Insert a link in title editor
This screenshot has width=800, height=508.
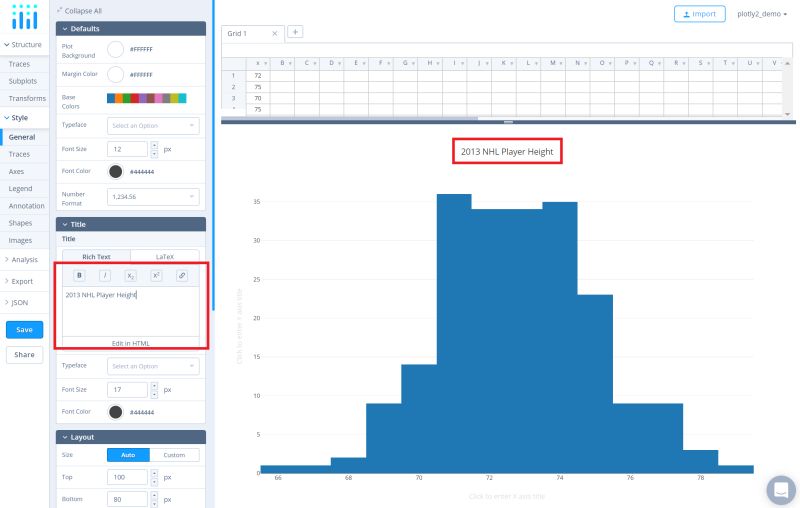[x=182, y=275]
